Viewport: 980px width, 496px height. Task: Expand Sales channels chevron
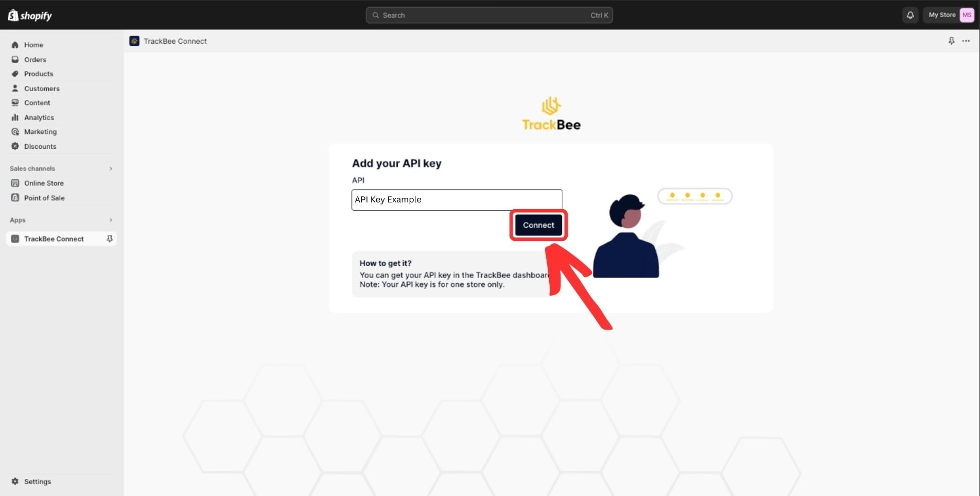pyautogui.click(x=111, y=168)
